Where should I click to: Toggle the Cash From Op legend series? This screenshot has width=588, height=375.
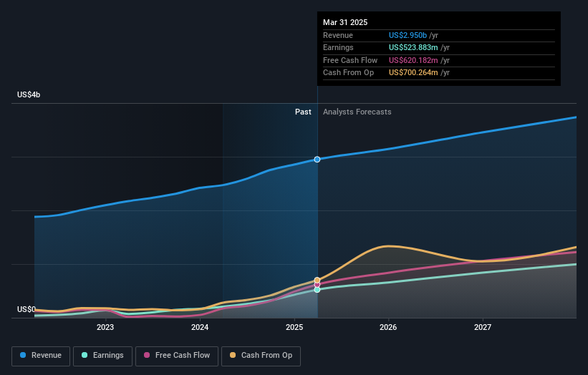(261, 356)
